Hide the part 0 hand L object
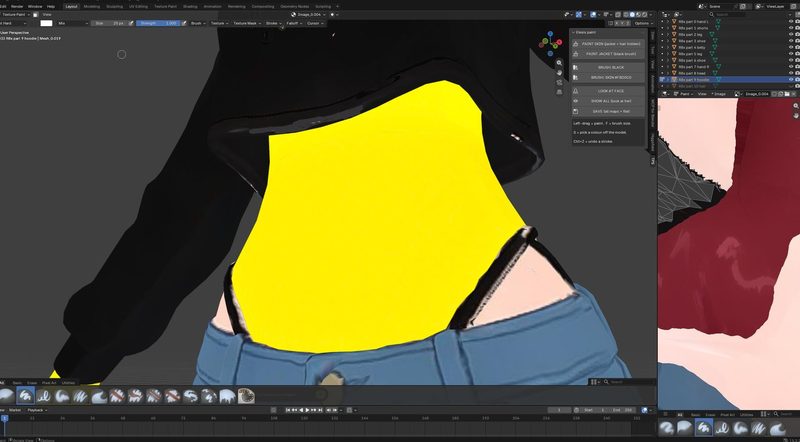 pyautogui.click(x=791, y=22)
